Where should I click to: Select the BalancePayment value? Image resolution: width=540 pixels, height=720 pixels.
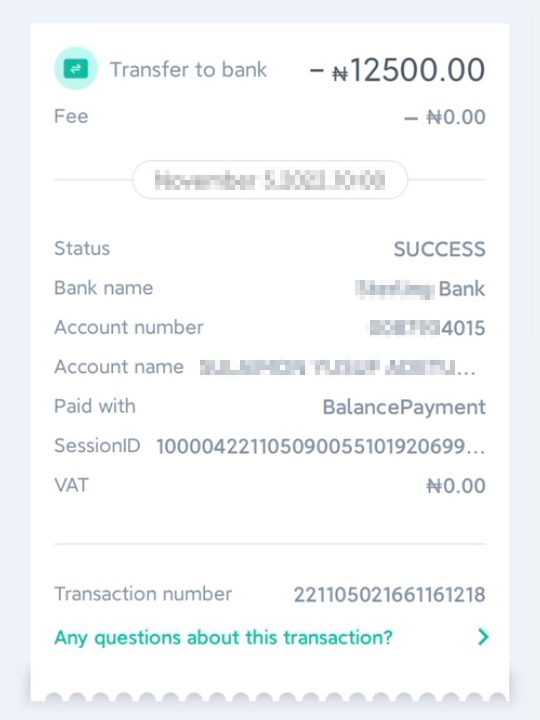404,407
